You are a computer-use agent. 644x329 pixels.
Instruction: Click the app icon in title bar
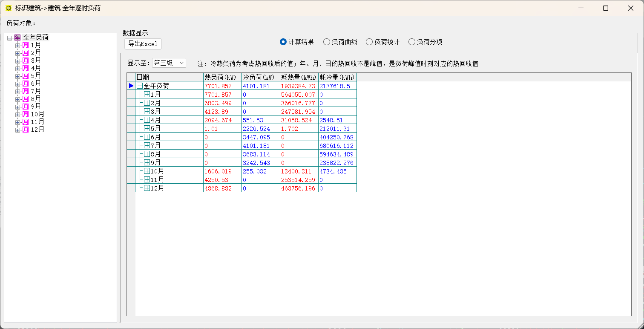(9, 8)
